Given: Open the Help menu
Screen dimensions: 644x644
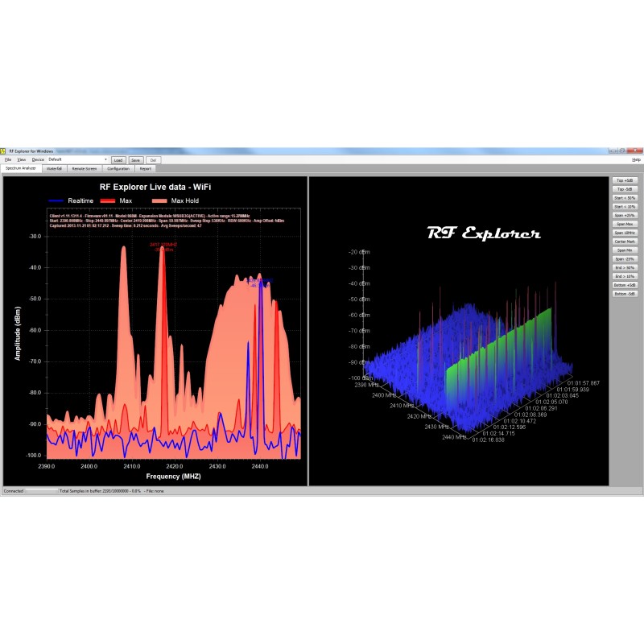Looking at the screenshot, I should [x=636, y=159].
